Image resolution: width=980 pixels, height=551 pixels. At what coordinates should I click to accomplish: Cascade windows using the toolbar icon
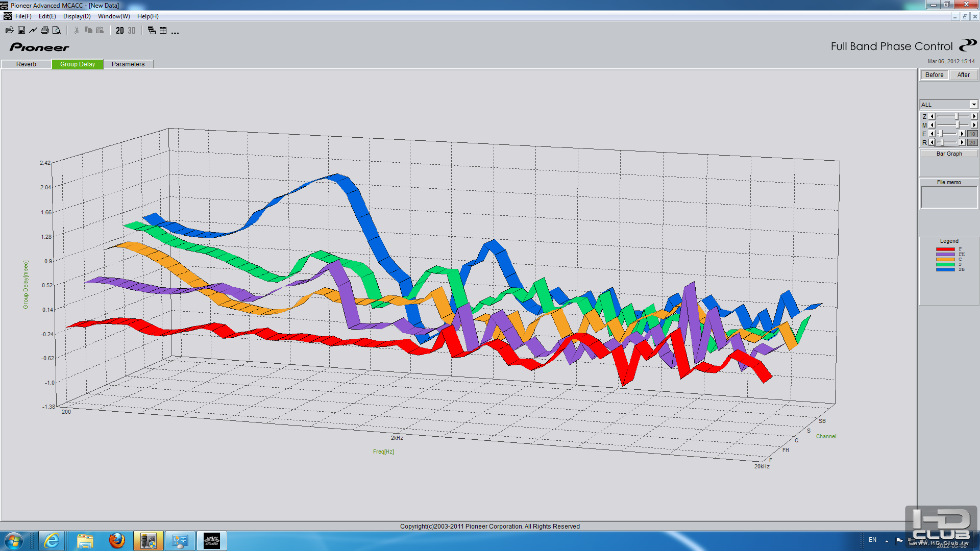tap(152, 31)
